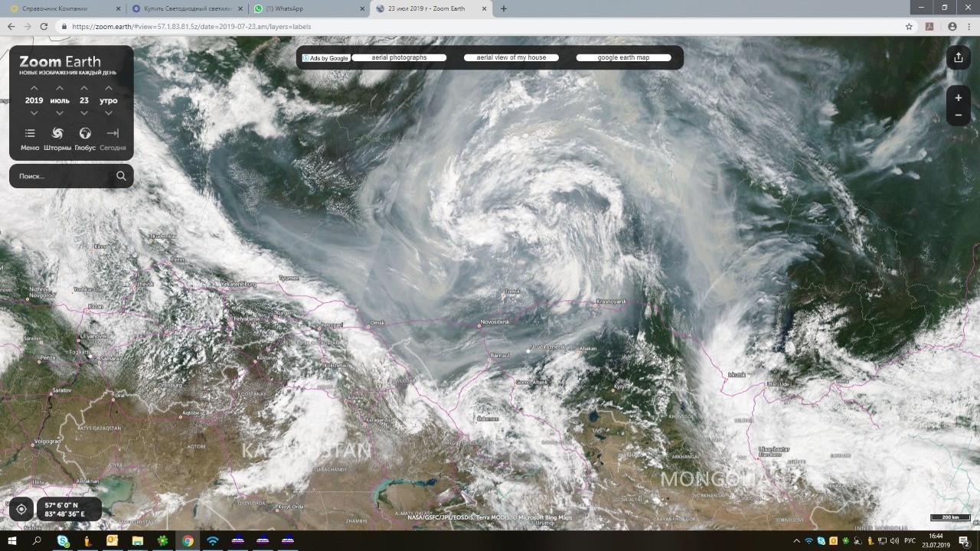Open Skype from the taskbar
Screen dimensions: 980x551
[x=63, y=541]
